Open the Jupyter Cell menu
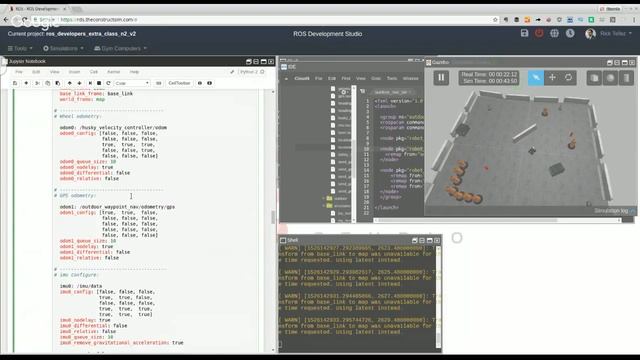This screenshot has width=640, height=360. (x=94, y=72)
